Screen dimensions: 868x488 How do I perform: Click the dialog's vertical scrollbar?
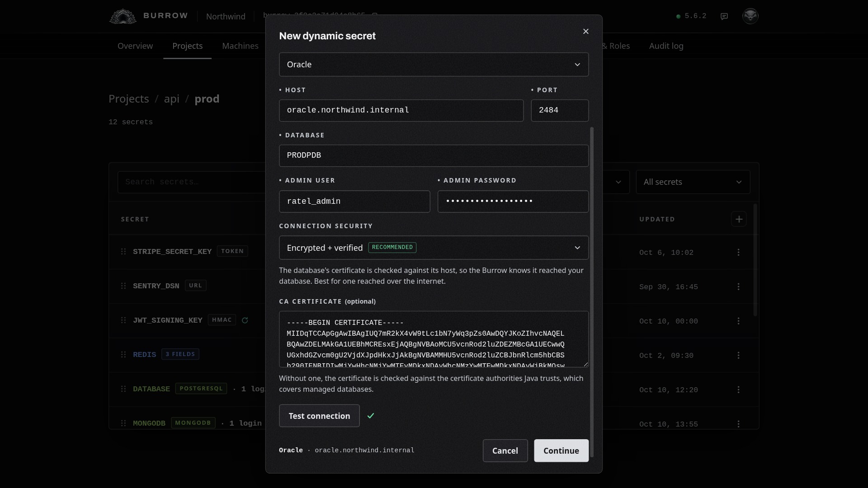click(592, 292)
